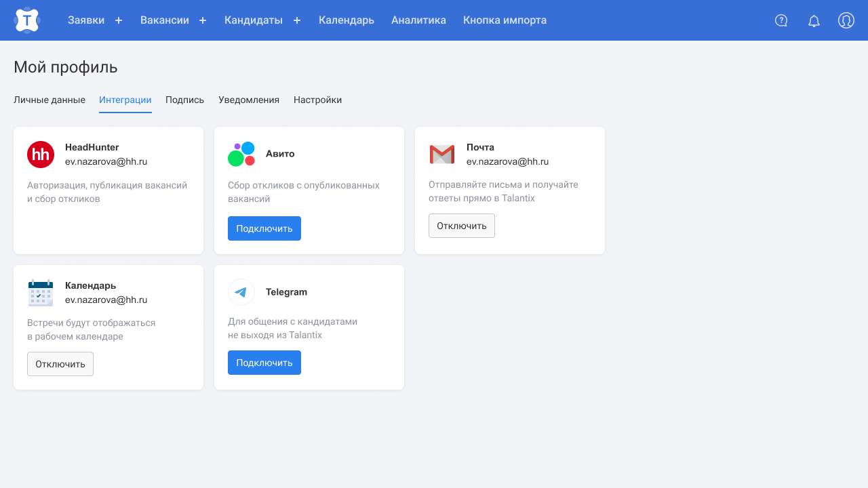The image size is (868, 488).
Task: Click the HeadHunter card title
Action: pos(92,147)
